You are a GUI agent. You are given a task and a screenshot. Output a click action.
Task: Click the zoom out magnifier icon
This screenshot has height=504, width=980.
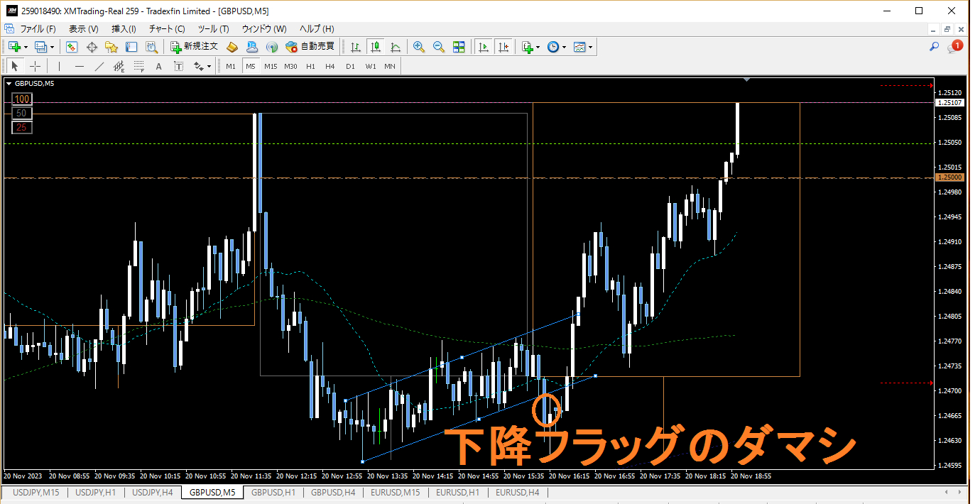point(439,47)
